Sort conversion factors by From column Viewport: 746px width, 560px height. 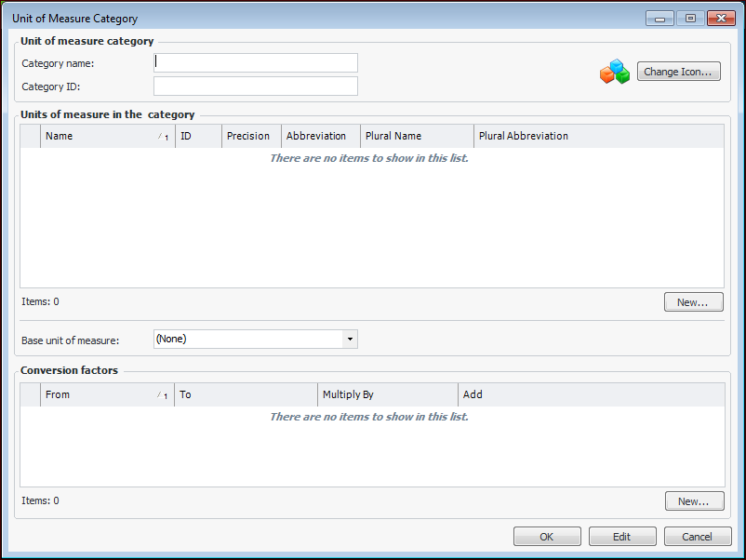[x=107, y=395]
